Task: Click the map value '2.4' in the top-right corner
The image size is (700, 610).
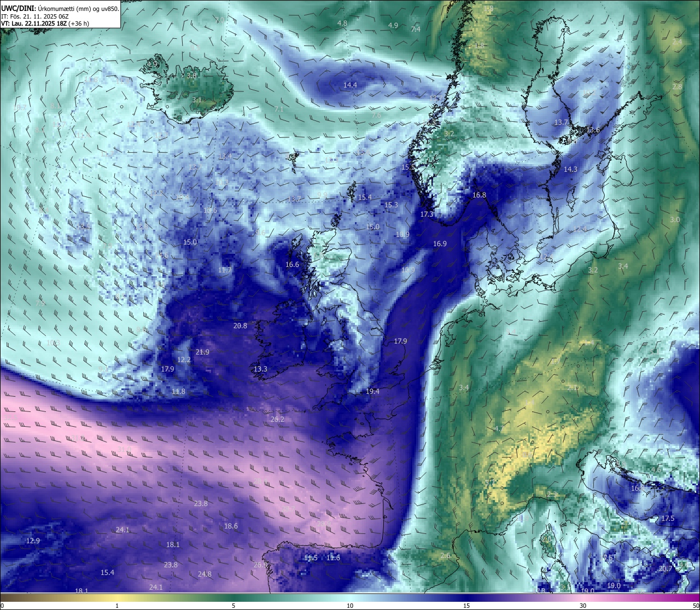Action: (x=677, y=42)
